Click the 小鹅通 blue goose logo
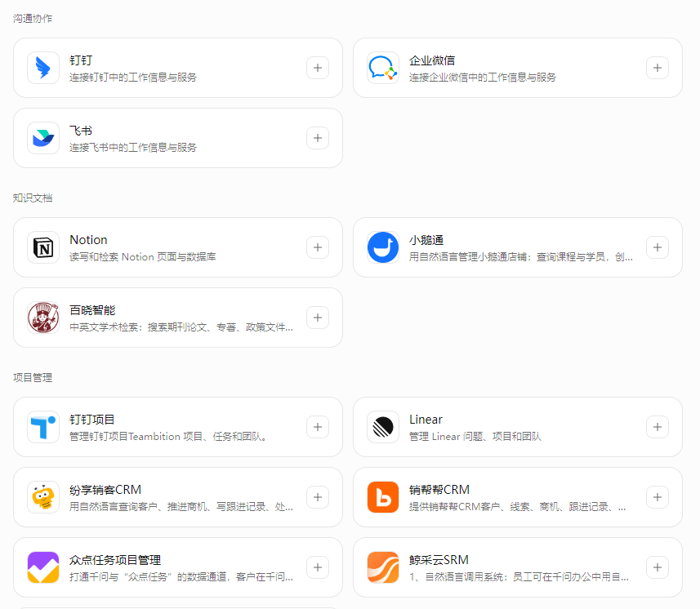 point(383,247)
